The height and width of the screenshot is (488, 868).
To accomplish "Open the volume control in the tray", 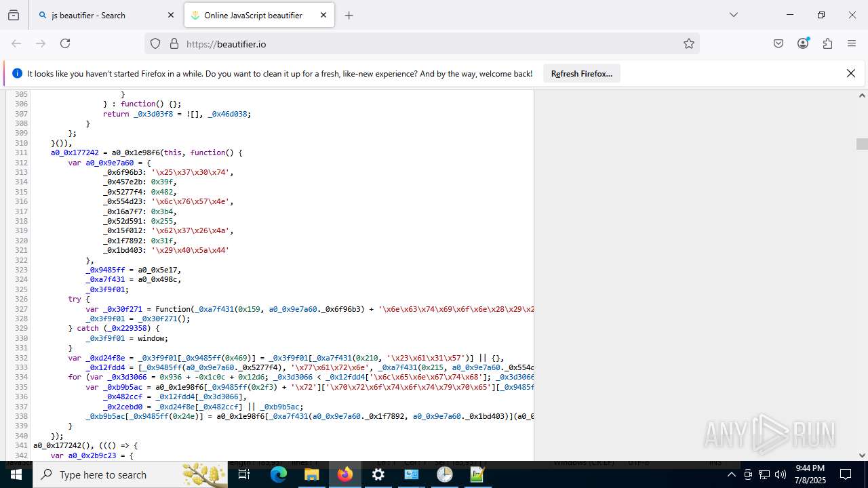I will 781,474.
